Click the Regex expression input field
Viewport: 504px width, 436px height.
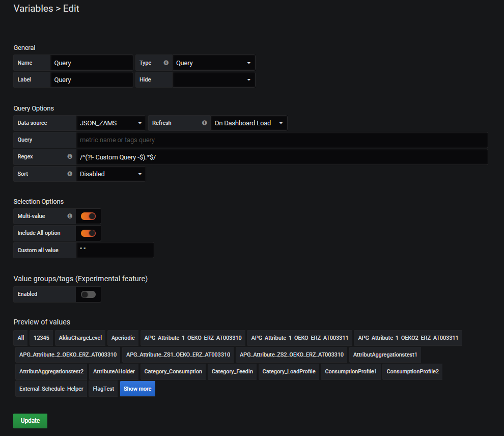(x=282, y=157)
